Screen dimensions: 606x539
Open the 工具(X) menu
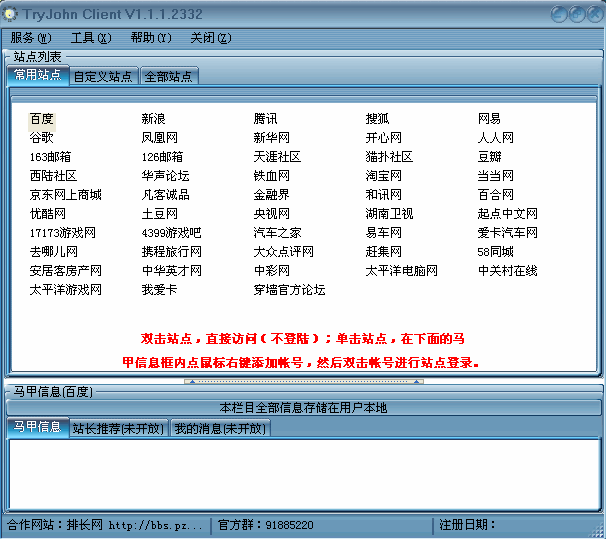[x=91, y=38]
